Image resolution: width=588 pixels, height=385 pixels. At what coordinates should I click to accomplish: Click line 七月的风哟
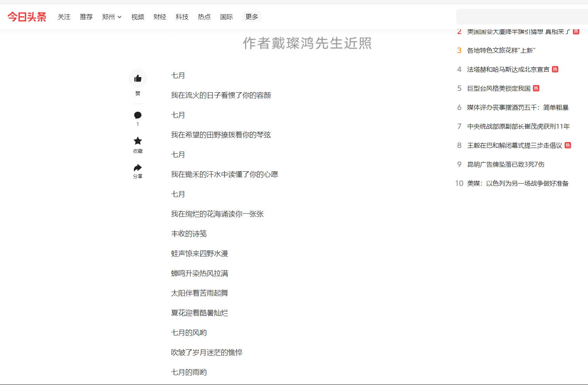[x=189, y=333]
